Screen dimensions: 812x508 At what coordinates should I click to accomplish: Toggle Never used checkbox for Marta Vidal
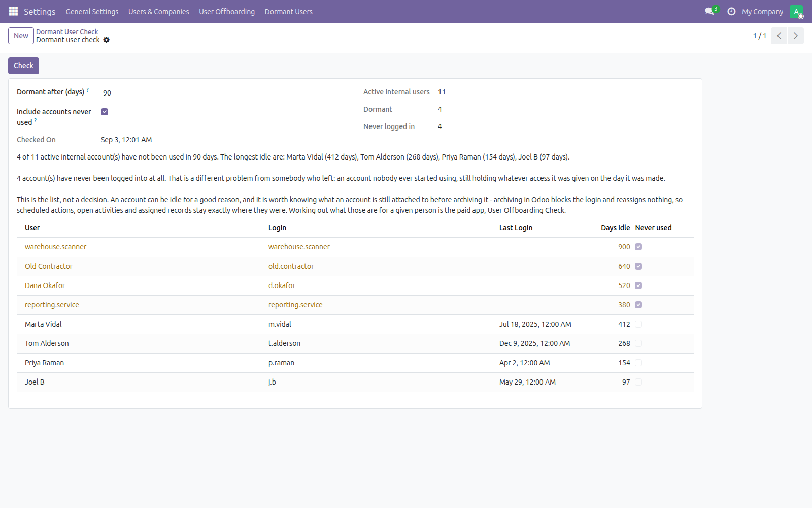coord(638,324)
